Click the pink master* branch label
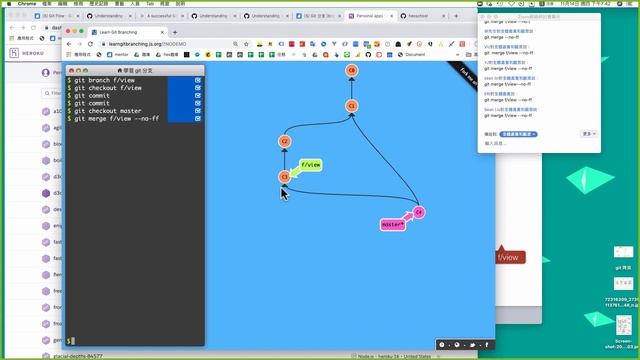The width and height of the screenshot is (640, 360). 393,224
